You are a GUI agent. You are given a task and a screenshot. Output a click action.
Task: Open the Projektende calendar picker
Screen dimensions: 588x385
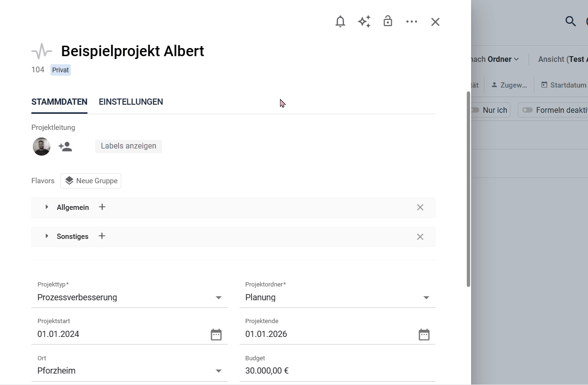(424, 335)
